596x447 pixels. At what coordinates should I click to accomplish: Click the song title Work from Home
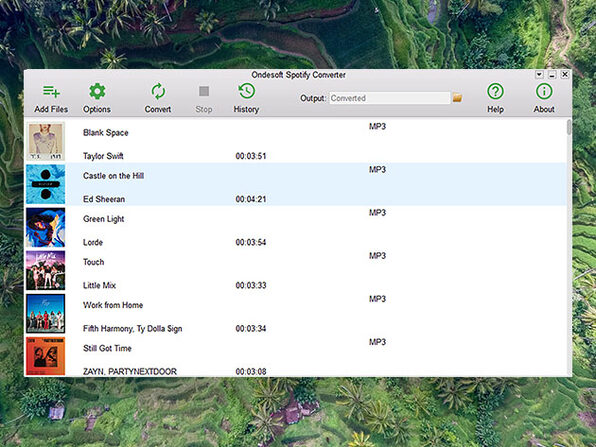[113, 305]
